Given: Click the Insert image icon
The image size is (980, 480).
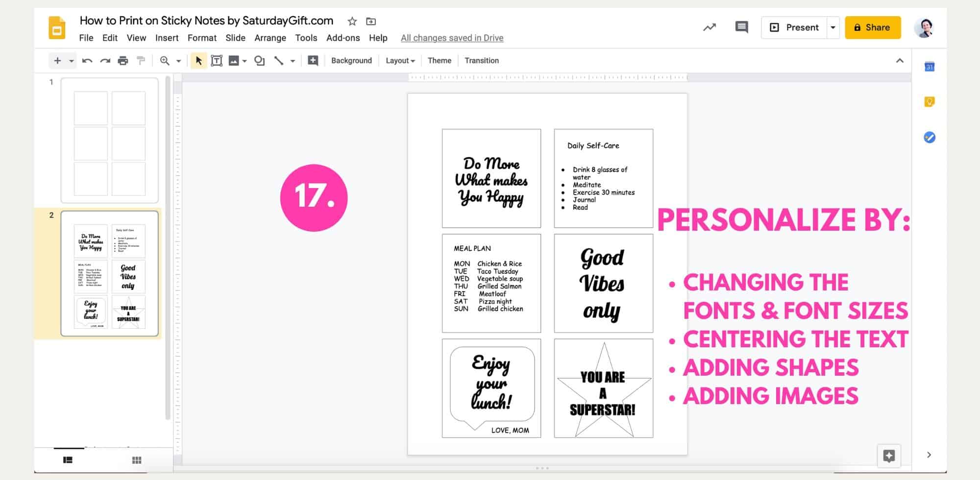Looking at the screenshot, I should pyautogui.click(x=234, y=60).
